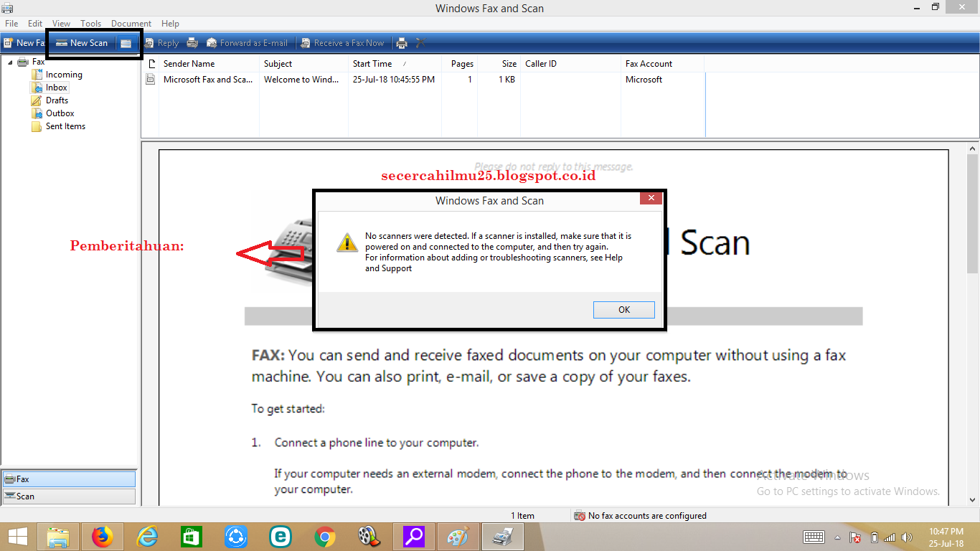Open Firefox from the taskbar
Viewport: 980px width, 551px height.
point(102,537)
